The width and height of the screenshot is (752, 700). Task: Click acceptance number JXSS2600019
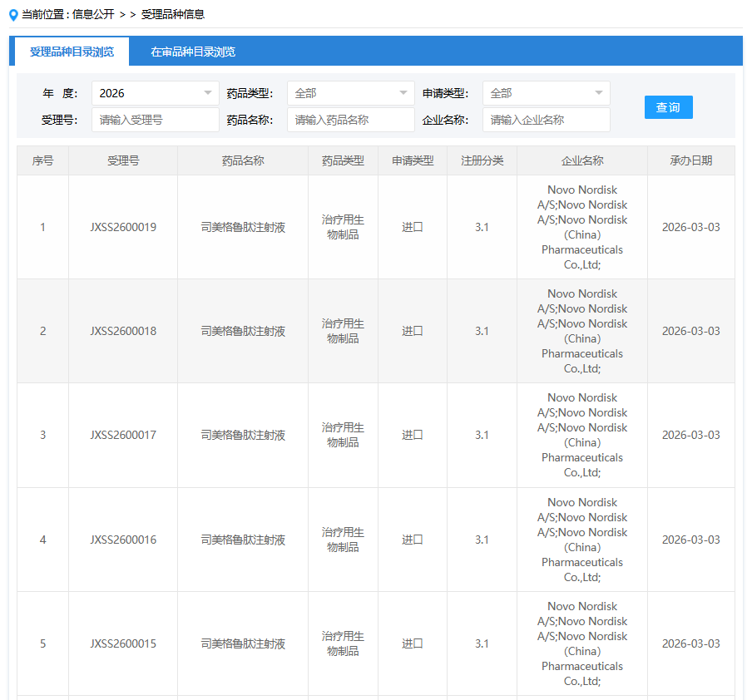coord(123,227)
